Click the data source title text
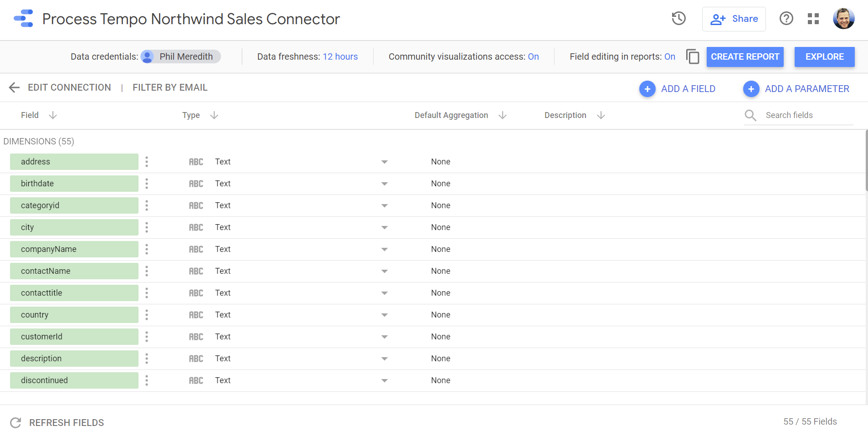Screen dimensions: 868x436 tap(191, 19)
